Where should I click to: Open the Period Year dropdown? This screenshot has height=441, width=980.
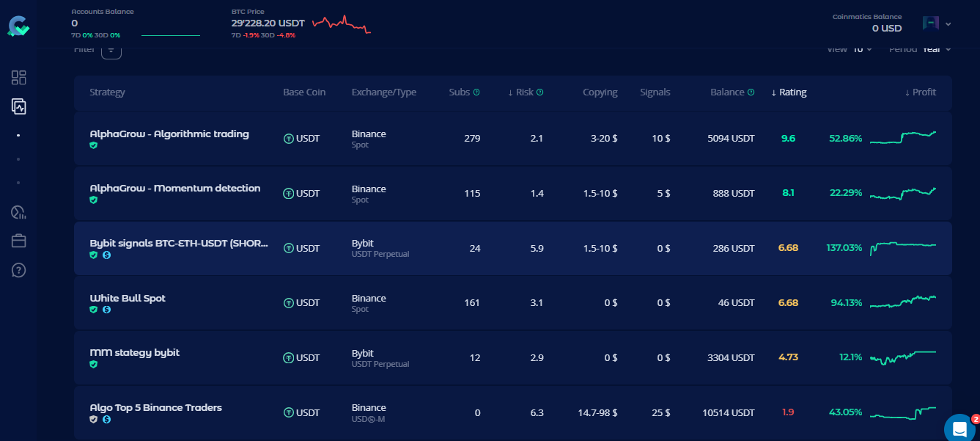click(x=937, y=49)
